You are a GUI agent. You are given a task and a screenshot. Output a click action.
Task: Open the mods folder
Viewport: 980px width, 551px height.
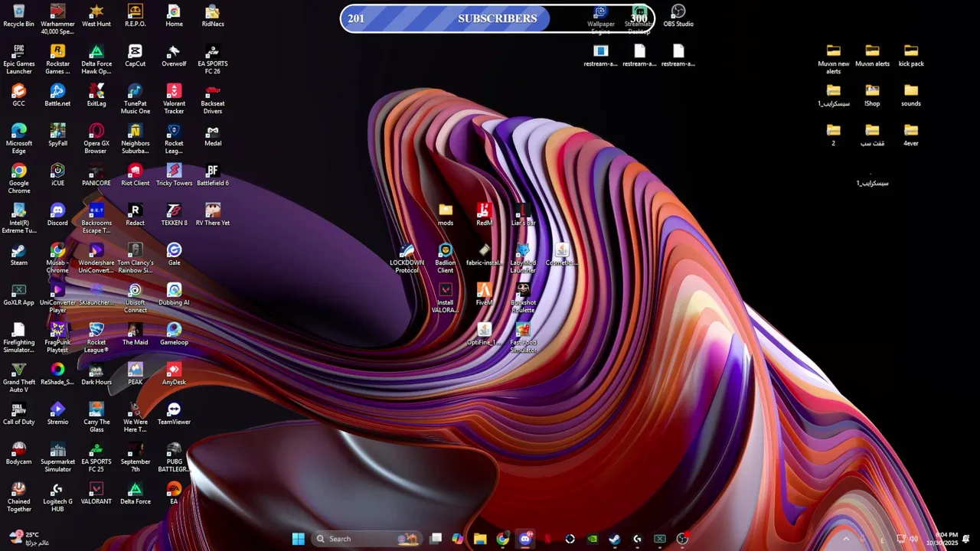[446, 214]
